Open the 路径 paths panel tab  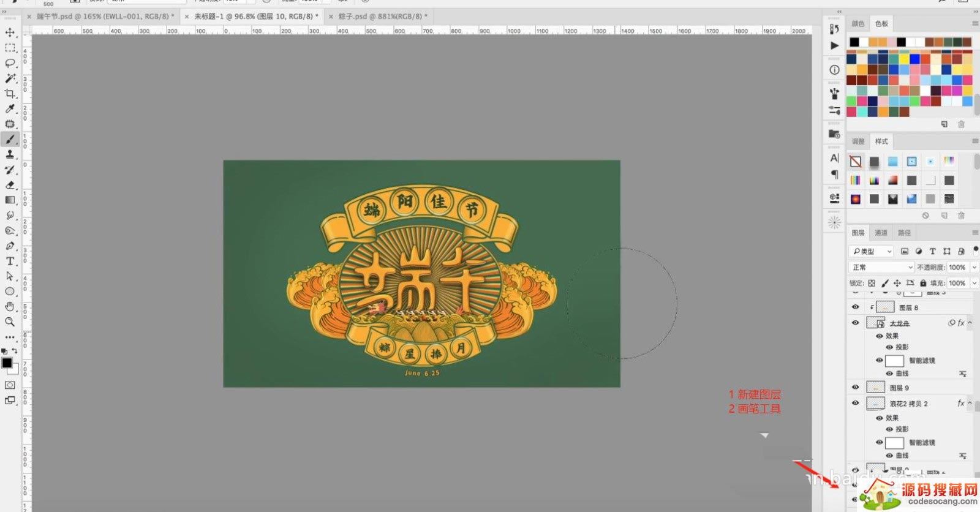[904, 233]
